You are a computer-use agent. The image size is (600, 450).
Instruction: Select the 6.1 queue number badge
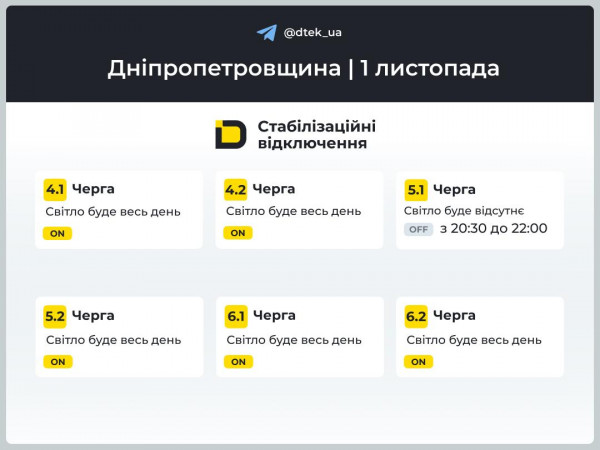point(236,316)
